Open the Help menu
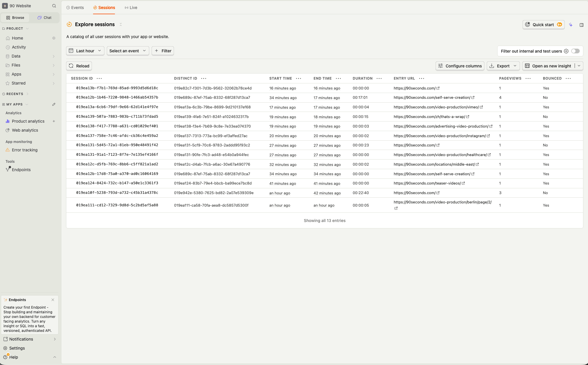 tap(30, 357)
